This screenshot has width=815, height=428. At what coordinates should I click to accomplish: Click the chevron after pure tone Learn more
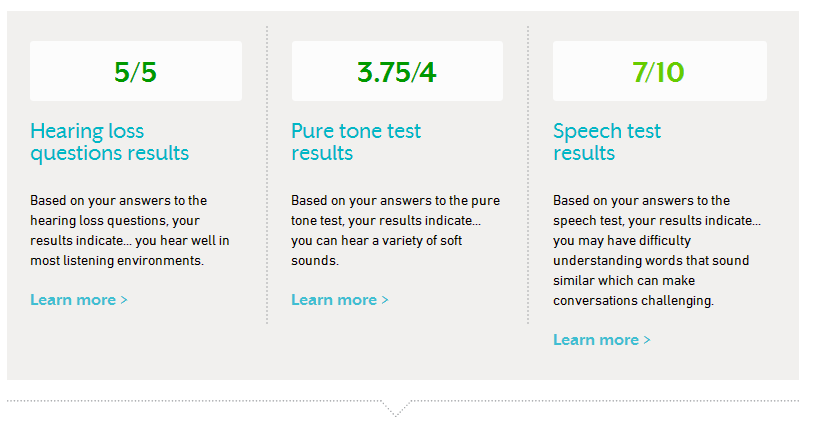point(385,300)
